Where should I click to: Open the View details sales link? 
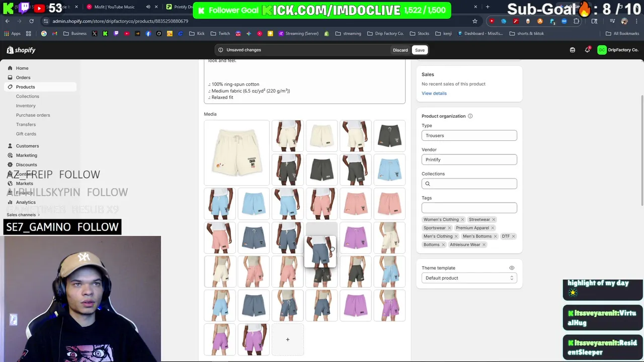click(x=434, y=93)
